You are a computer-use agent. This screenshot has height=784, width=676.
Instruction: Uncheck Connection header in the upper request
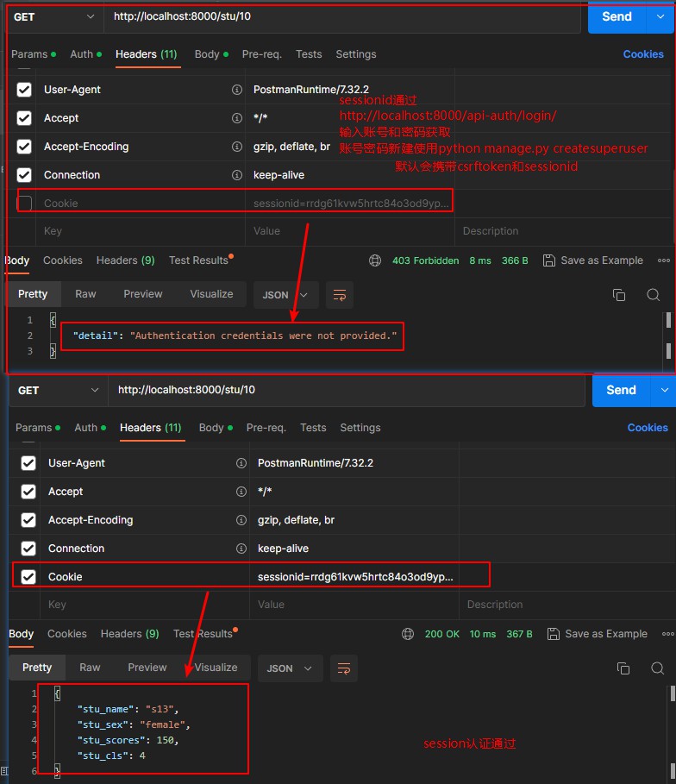pyautogui.click(x=24, y=175)
